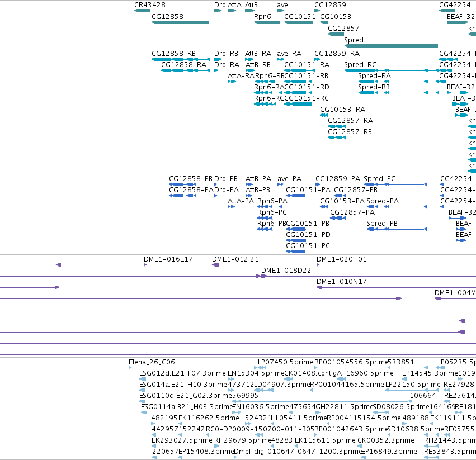This screenshot has height=460, width=476.
Task: Click the AttA gene label
Action: click(234, 5)
